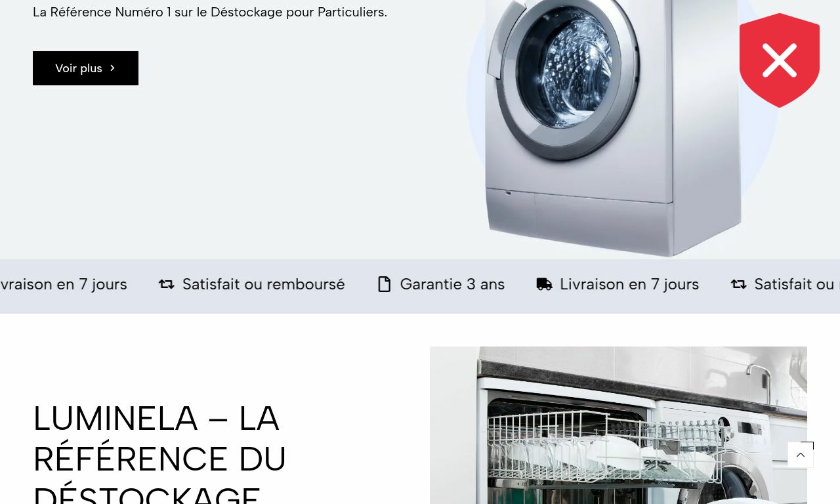This screenshot has height=504, width=840.
Task: Select the Satisfait ou remboursé banner text
Action: point(263,284)
